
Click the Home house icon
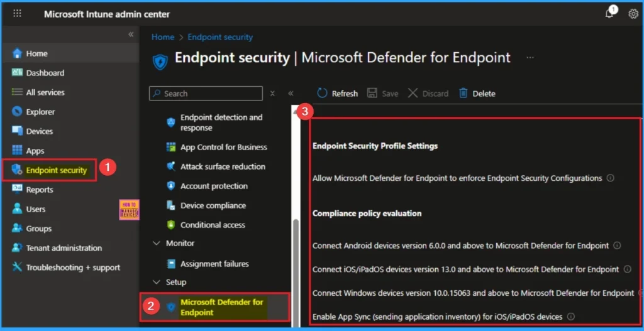[17, 53]
